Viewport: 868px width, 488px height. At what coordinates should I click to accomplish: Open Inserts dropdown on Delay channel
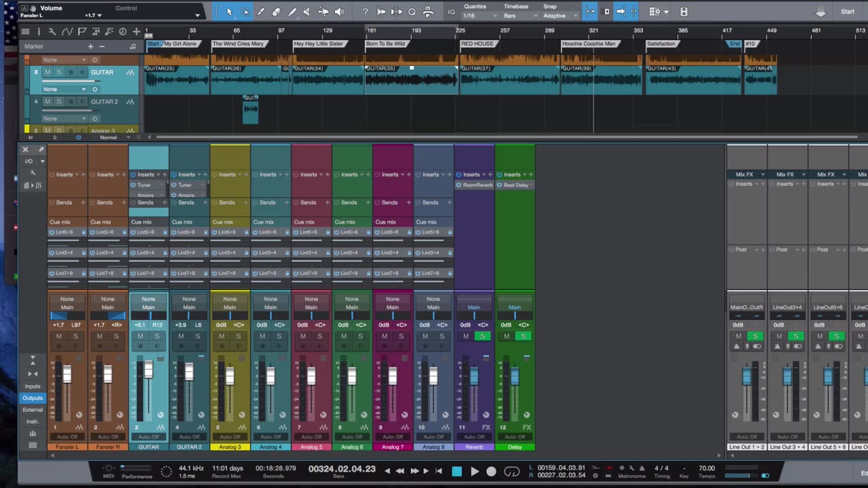526,174
